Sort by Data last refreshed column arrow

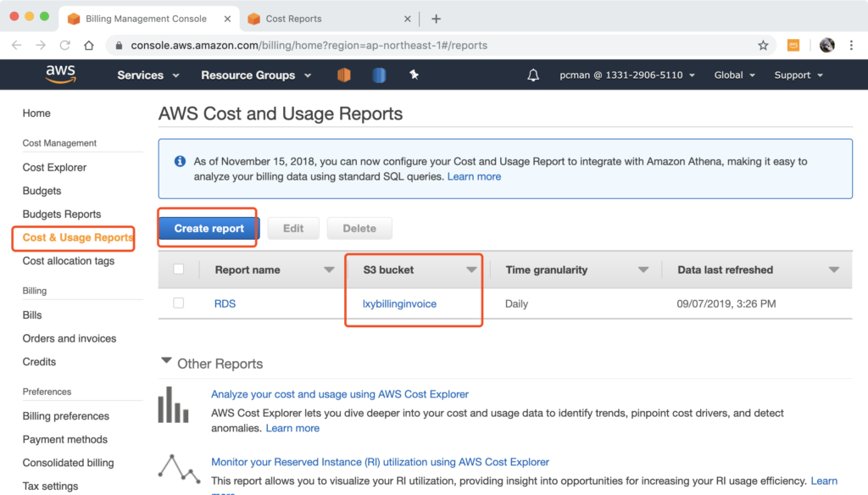(x=834, y=270)
